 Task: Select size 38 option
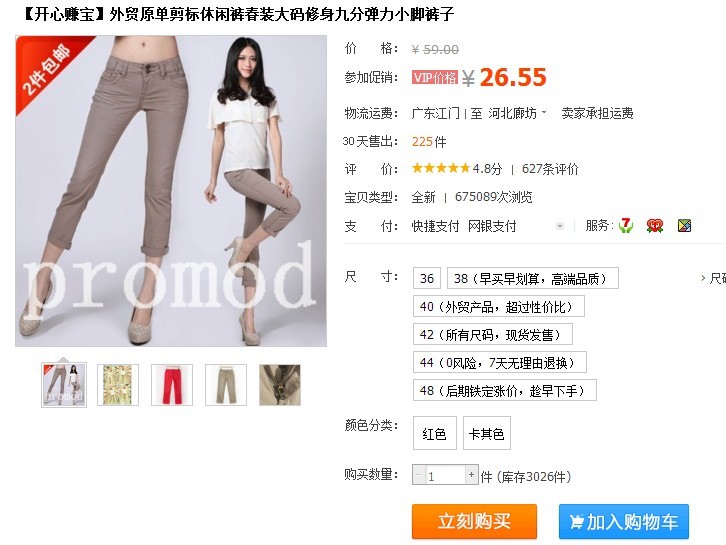[532, 278]
